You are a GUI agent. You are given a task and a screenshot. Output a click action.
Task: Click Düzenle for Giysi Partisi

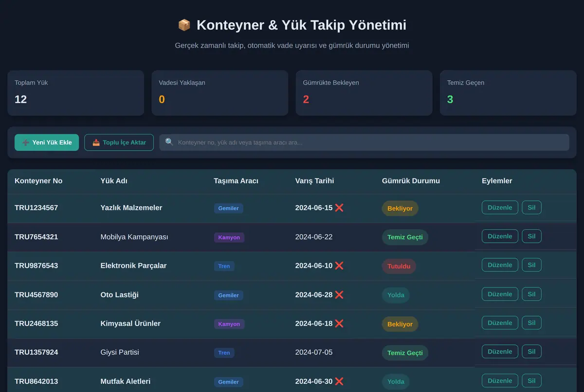[500, 352]
